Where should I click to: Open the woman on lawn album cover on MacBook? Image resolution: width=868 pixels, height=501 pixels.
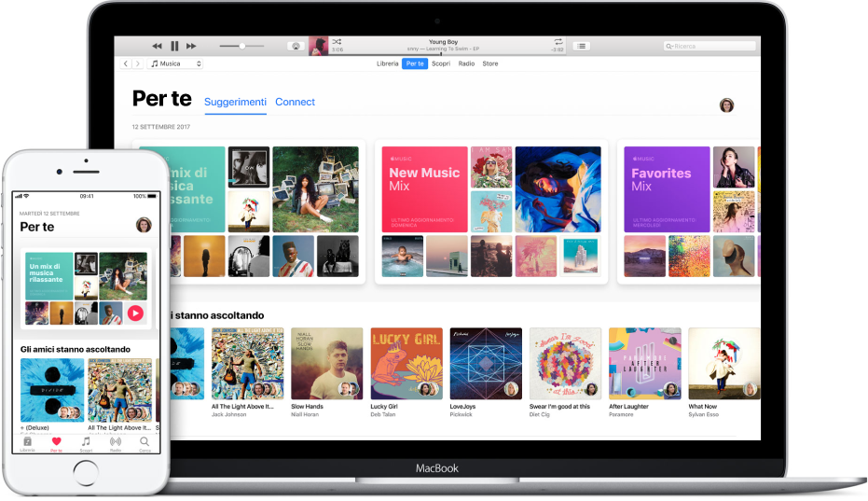pos(315,189)
